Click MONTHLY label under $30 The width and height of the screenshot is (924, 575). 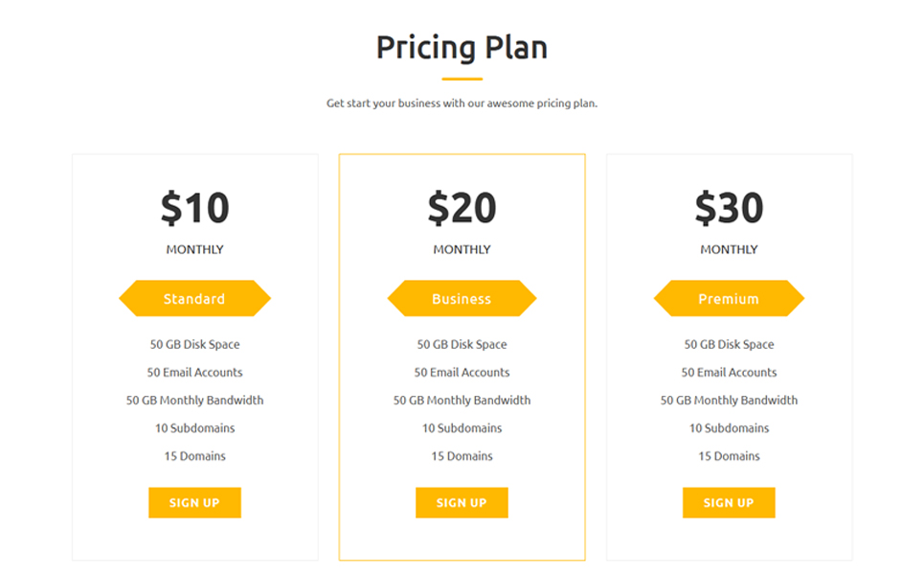coord(729,249)
